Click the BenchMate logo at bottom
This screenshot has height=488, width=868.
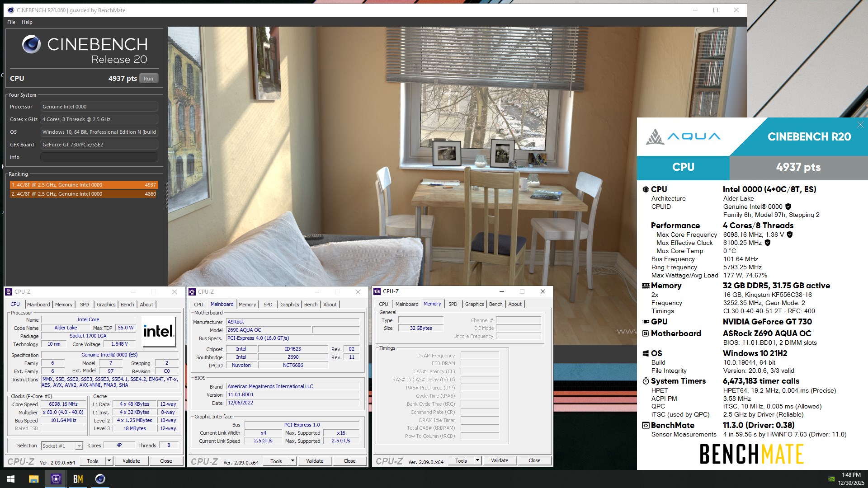(752, 454)
